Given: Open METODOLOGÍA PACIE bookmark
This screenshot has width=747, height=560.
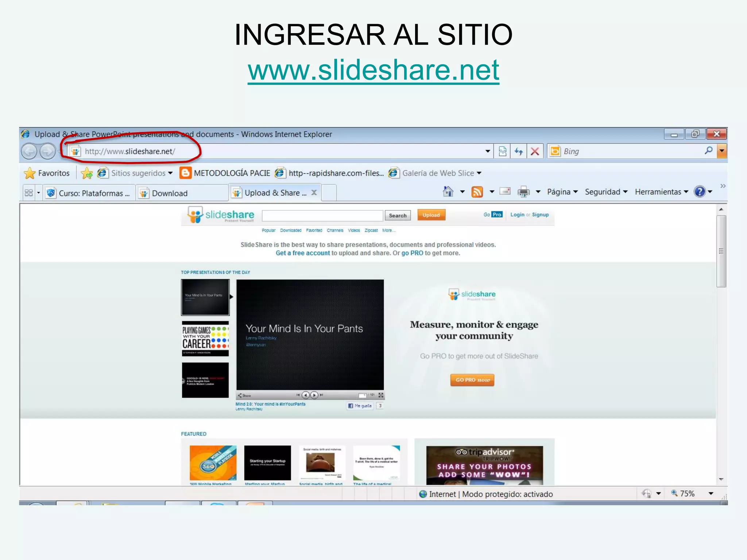Looking at the screenshot, I should pos(225,173).
